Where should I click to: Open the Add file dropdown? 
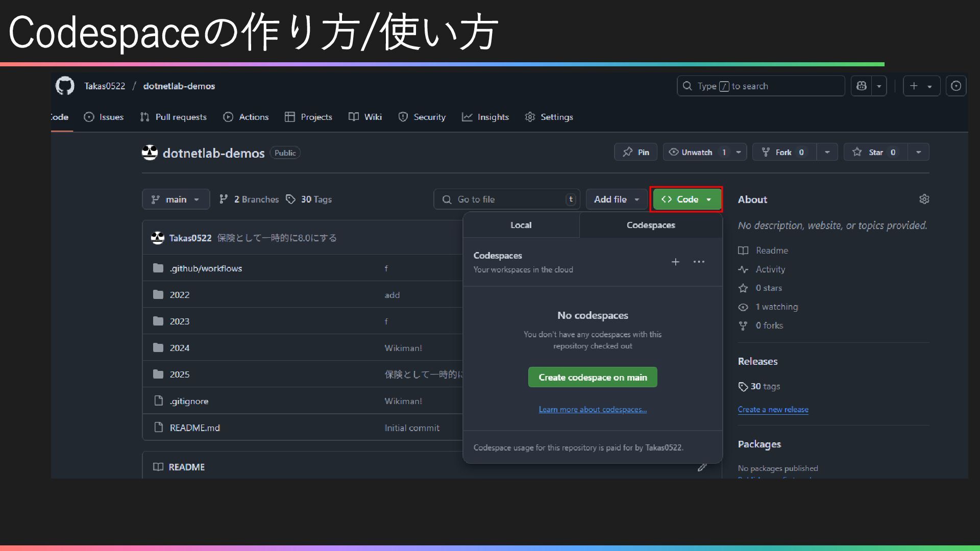[x=616, y=199]
